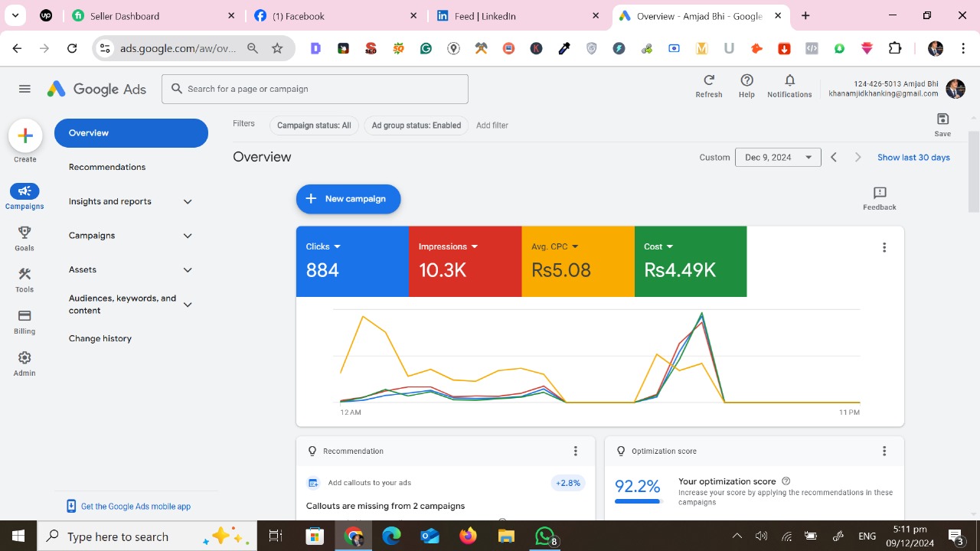Expand Insights and reports section
Image resolution: width=980 pixels, height=551 pixels.
pos(188,202)
